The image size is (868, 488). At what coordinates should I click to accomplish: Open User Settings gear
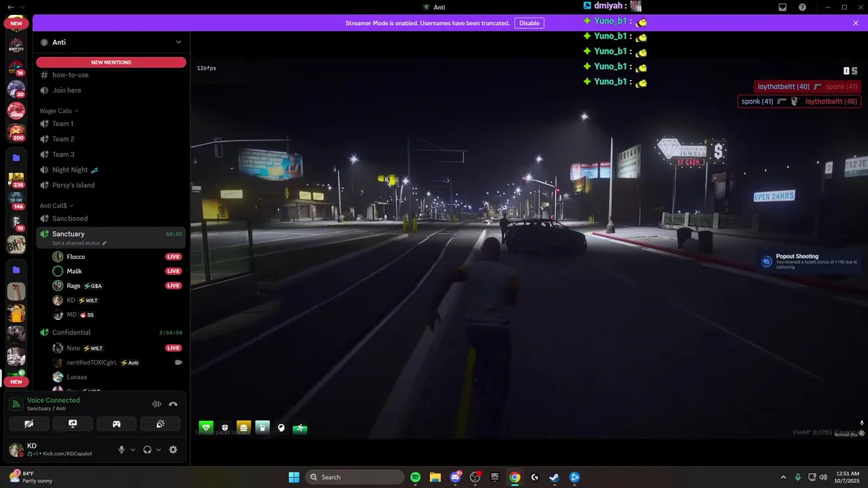tap(173, 449)
